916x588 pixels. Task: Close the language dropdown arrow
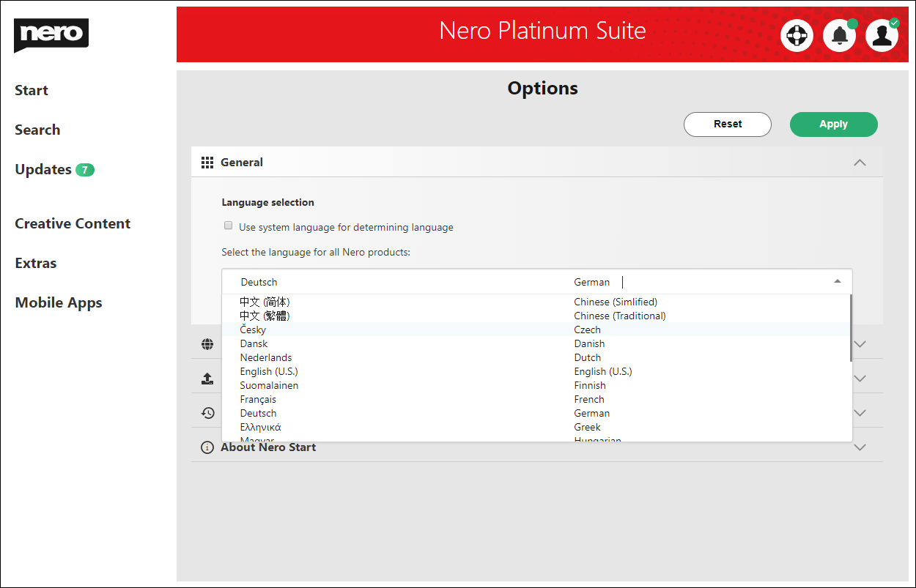tap(837, 281)
